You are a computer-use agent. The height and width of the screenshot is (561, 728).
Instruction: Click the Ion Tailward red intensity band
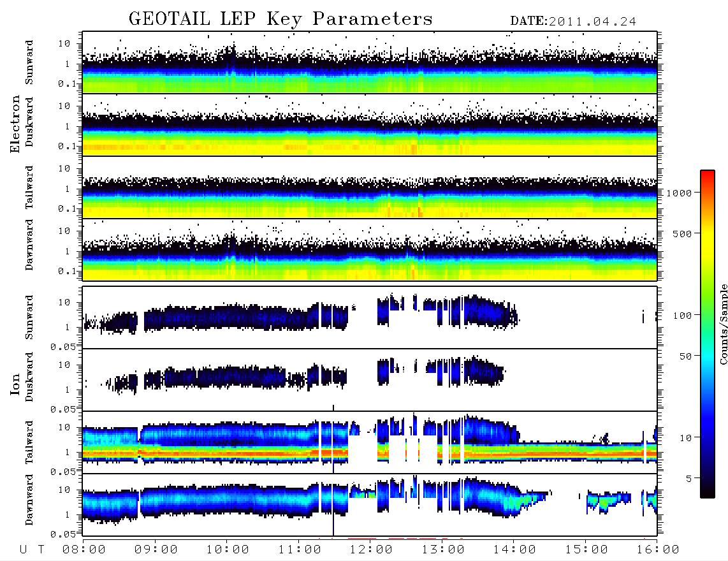click(x=370, y=453)
